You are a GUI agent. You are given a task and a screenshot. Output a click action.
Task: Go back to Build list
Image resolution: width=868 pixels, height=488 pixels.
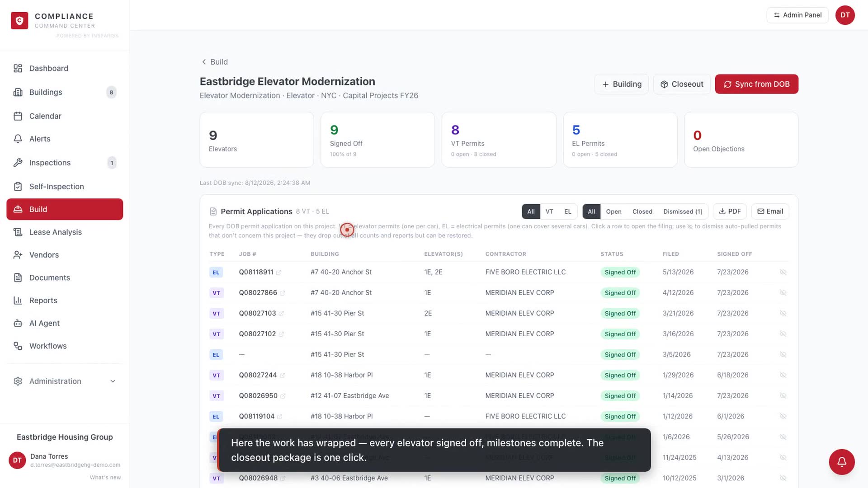[214, 62]
